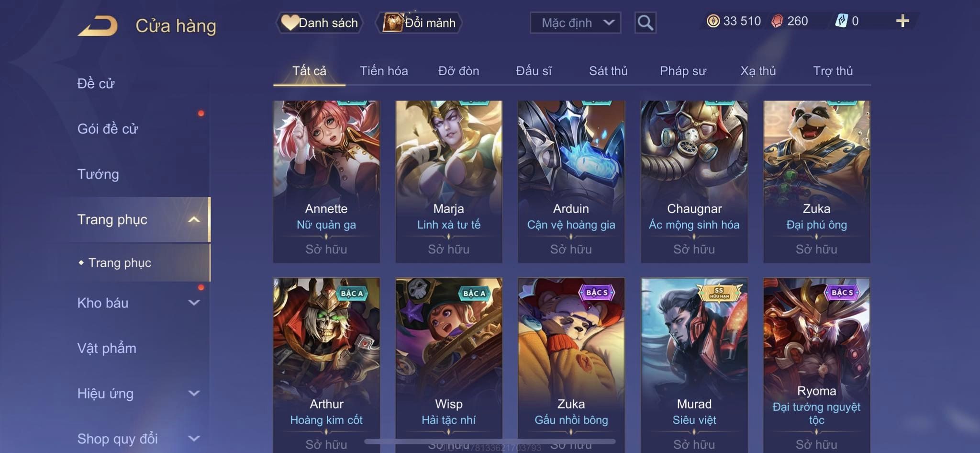The height and width of the screenshot is (453, 980).
Task: Select the Tiến hóa filter tab
Action: [x=384, y=71]
